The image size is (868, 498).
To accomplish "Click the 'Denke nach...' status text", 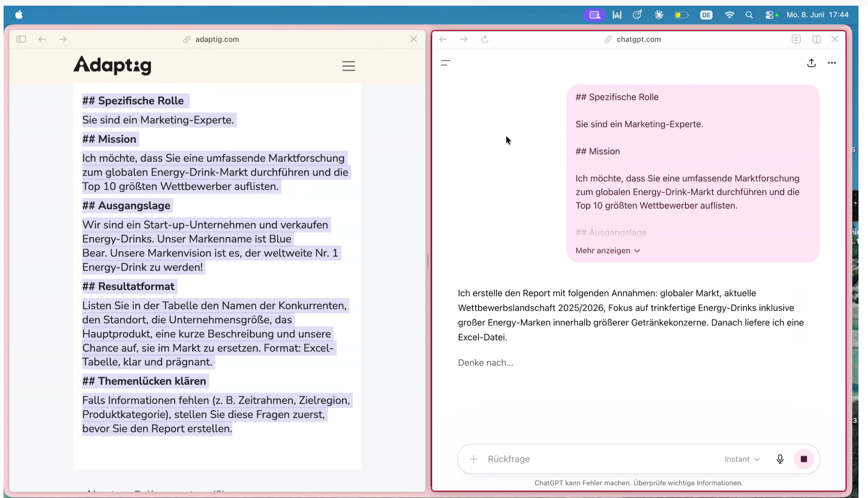I will (485, 362).
